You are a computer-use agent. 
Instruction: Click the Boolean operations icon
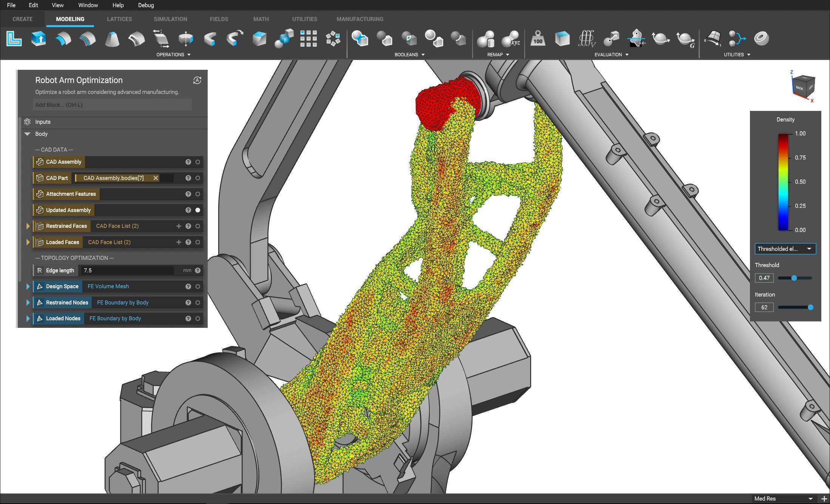point(359,38)
